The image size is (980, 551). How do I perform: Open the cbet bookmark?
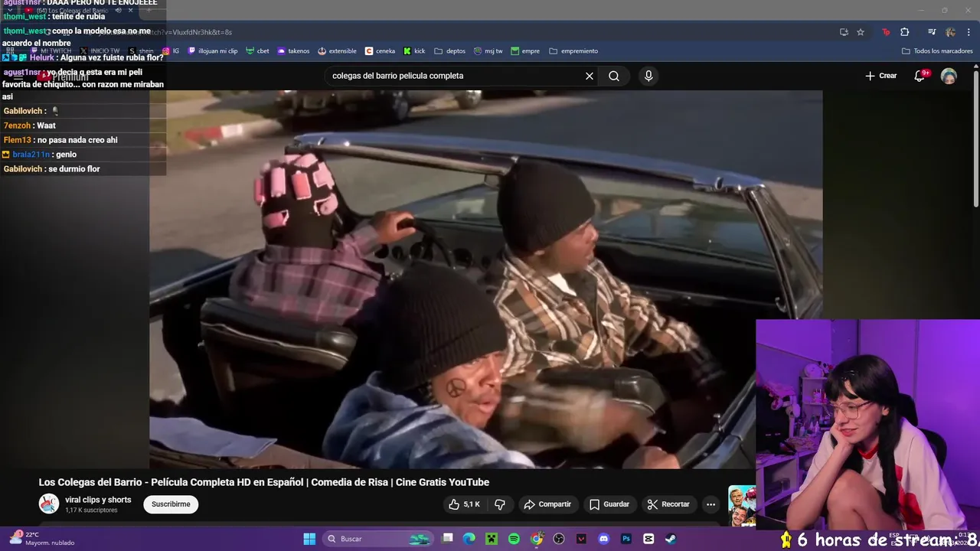257,51
